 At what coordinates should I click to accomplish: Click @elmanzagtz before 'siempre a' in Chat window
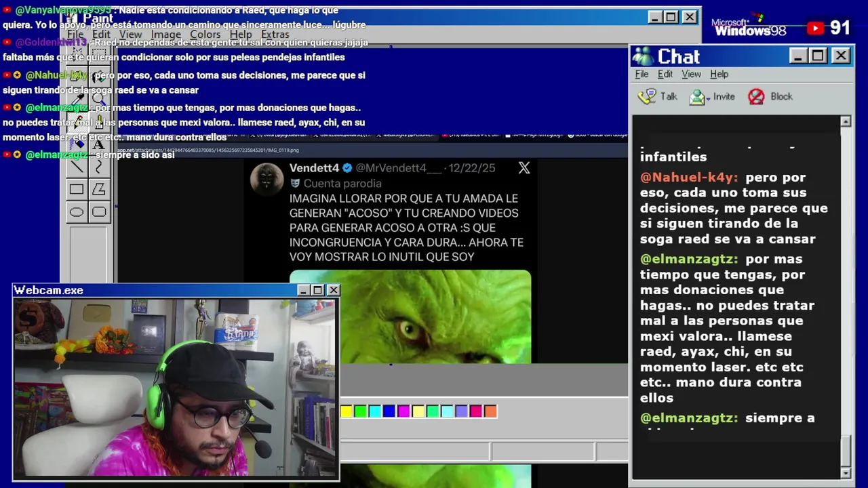689,418
